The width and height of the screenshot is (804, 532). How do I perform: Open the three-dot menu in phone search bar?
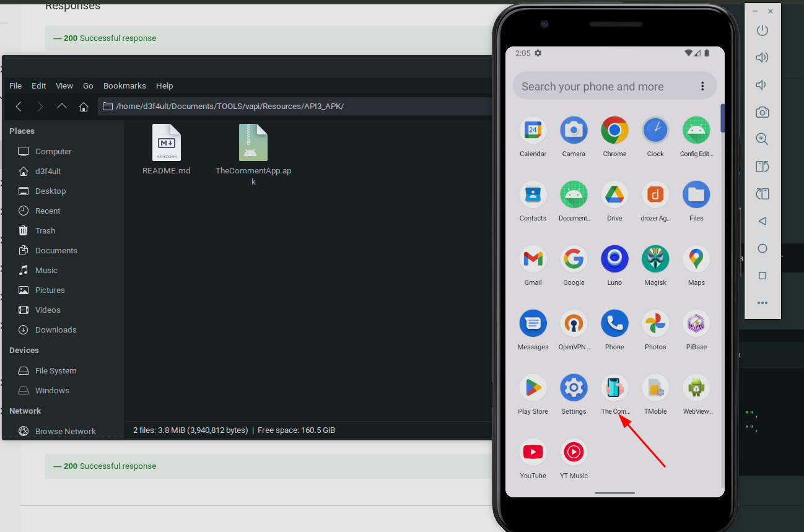[x=702, y=86]
